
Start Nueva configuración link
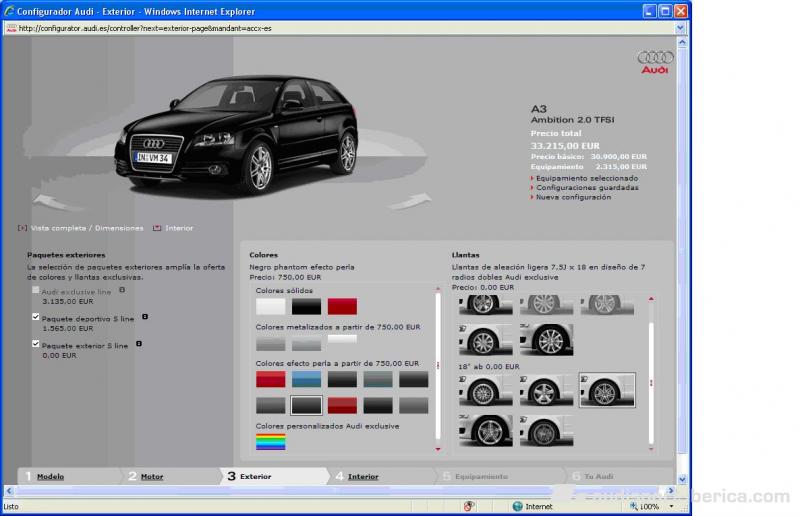(573, 197)
